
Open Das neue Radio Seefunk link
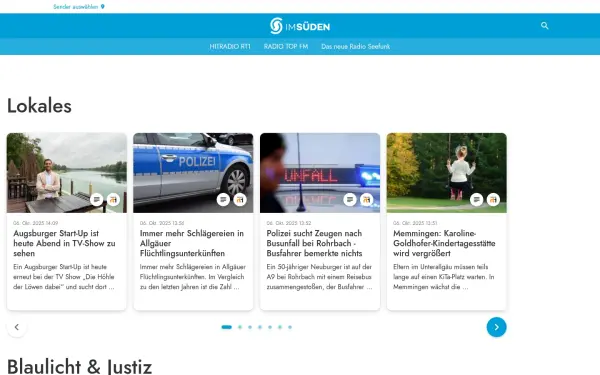[x=355, y=46]
